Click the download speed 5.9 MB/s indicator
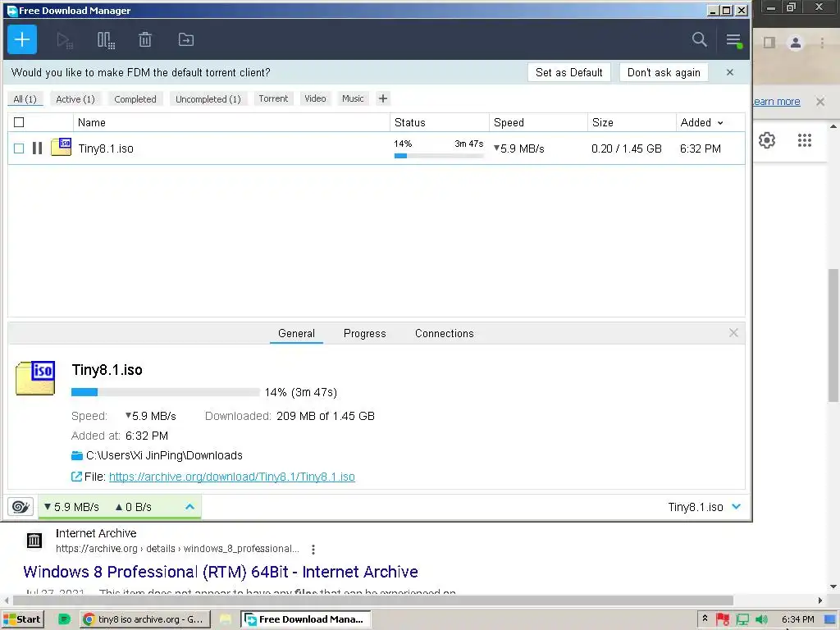Screen dimensions: 840x630 [x=72, y=507]
